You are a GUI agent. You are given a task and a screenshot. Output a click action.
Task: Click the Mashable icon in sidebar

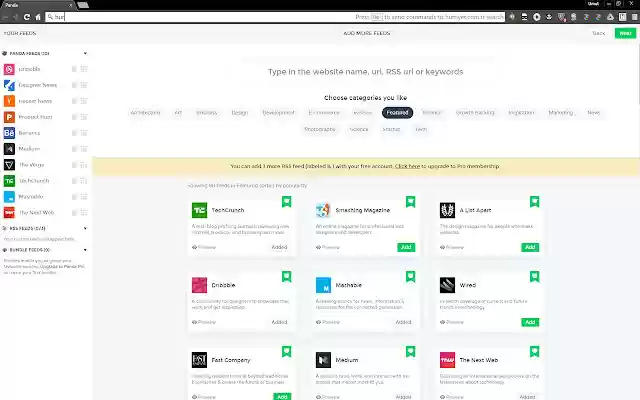pyautogui.click(x=9, y=196)
